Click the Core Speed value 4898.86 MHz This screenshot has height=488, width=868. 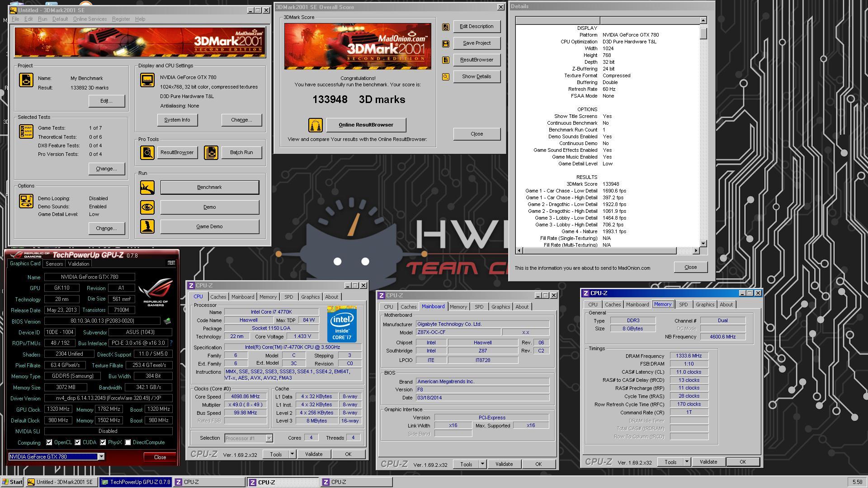coord(245,396)
